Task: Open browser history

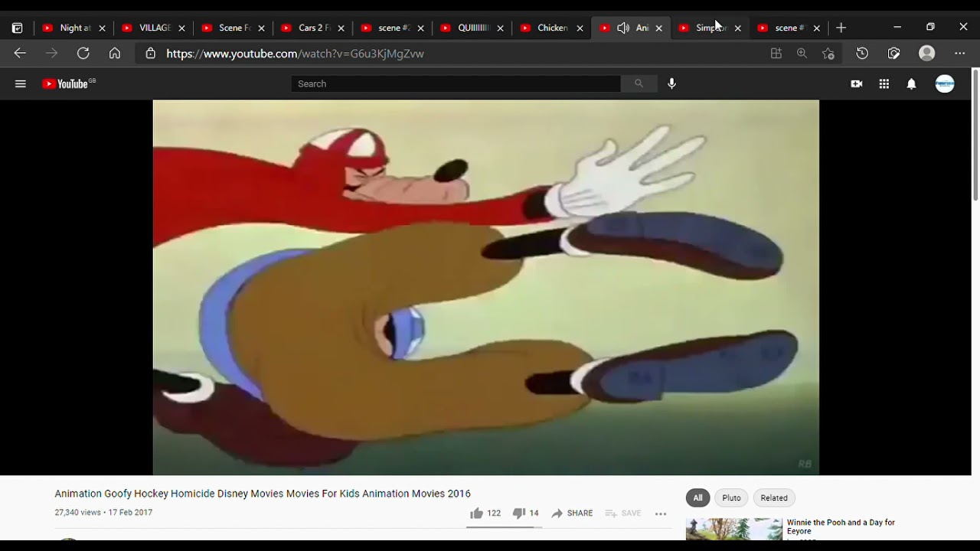Action: click(862, 54)
